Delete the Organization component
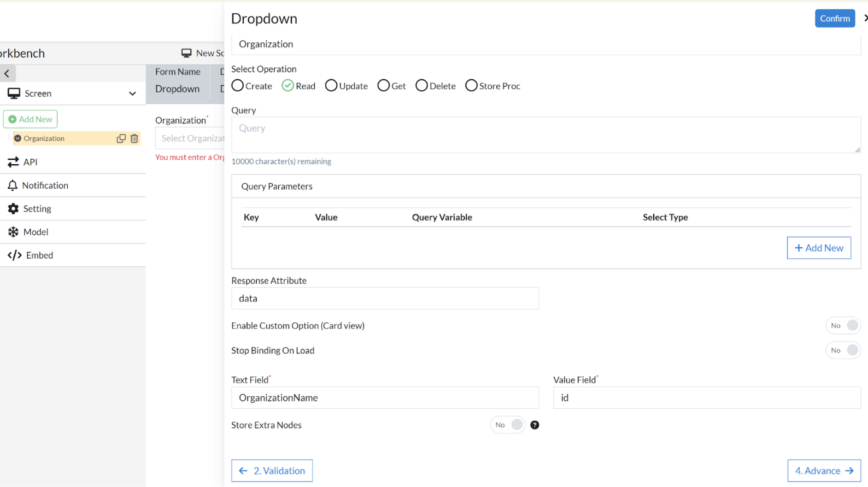 [x=134, y=138]
